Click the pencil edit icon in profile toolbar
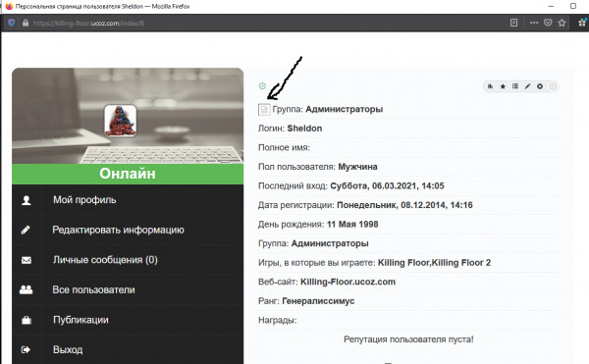 pos(527,86)
